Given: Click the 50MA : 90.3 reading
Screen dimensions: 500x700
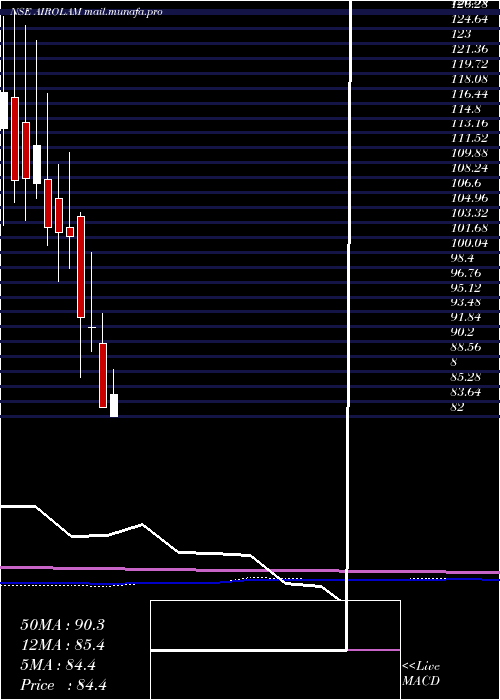Looking at the screenshot, I should (62, 625).
